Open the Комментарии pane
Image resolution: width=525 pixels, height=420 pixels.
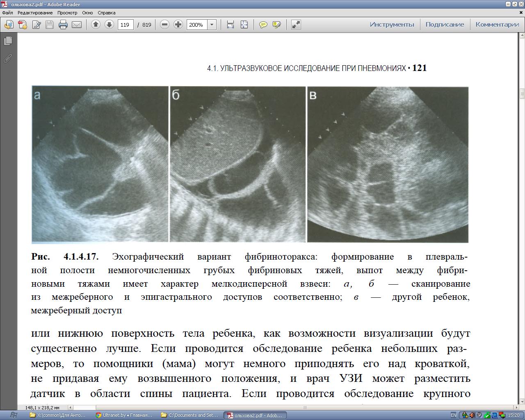coord(497,25)
